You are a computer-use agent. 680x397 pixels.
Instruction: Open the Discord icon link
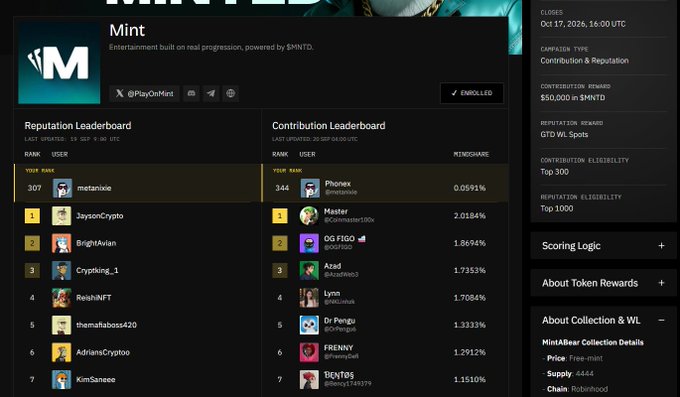(x=191, y=93)
